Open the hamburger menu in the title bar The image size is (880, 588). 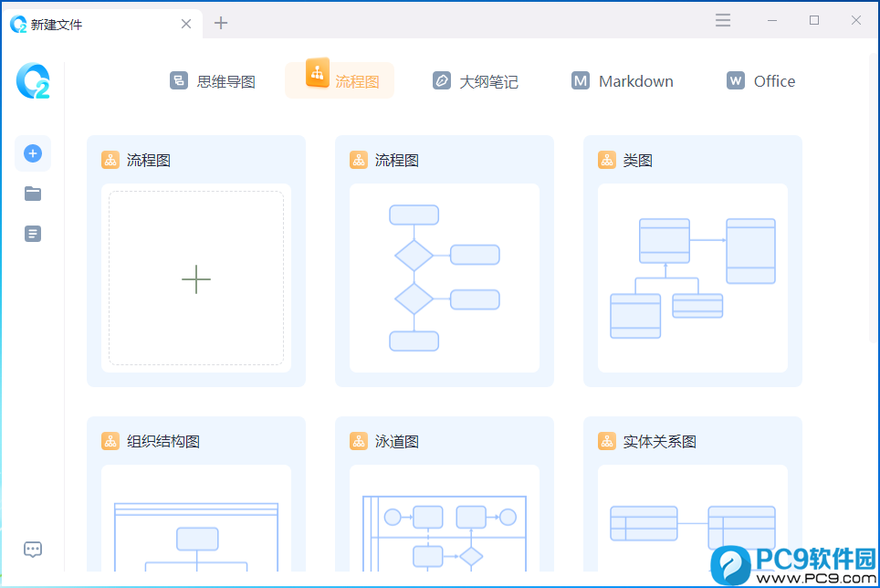pos(723,21)
